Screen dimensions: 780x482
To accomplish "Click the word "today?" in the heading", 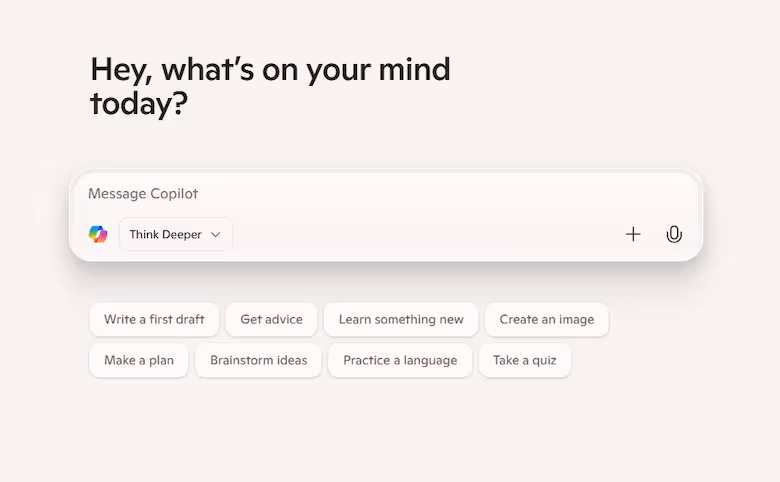I will [x=139, y=104].
